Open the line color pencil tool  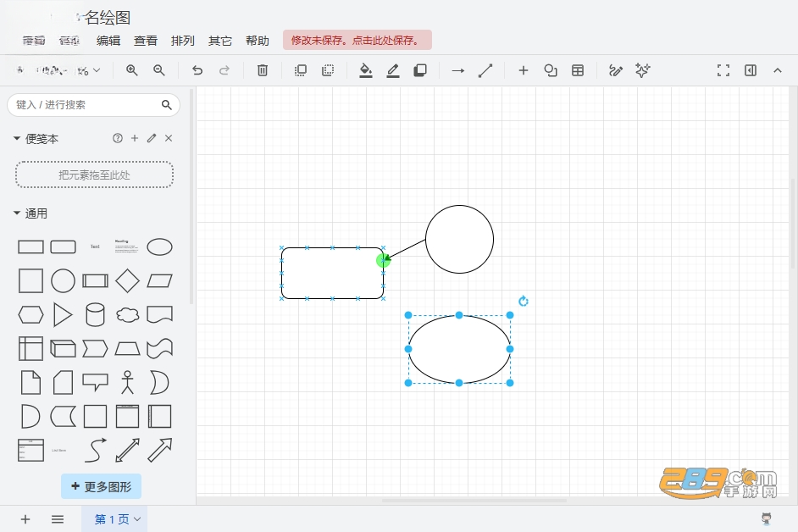[x=393, y=70]
